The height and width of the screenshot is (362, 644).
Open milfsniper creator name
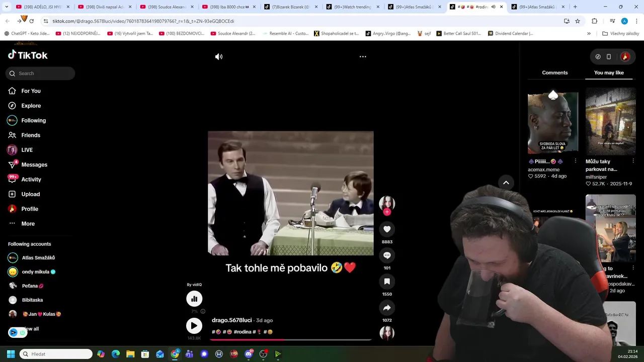click(x=596, y=177)
